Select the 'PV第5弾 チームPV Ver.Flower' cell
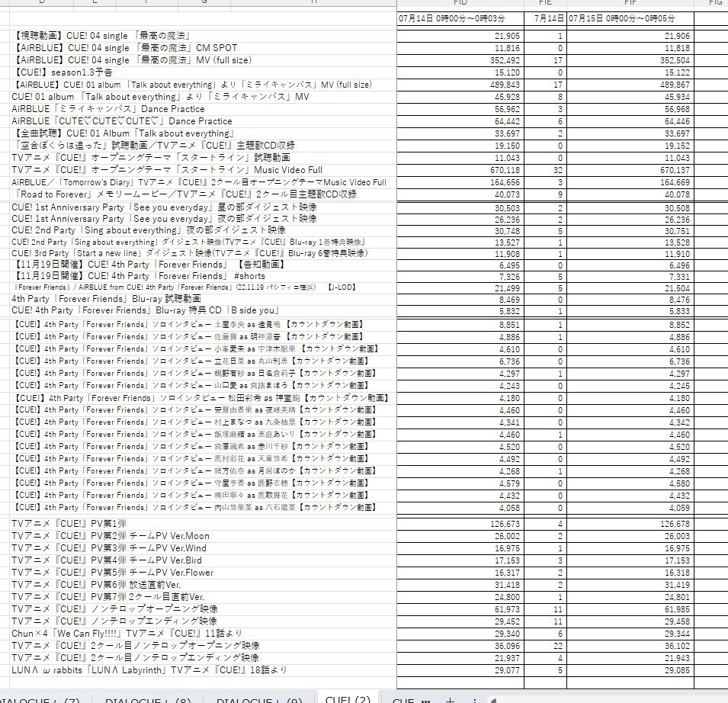This screenshot has height=703, width=728. click(203, 573)
